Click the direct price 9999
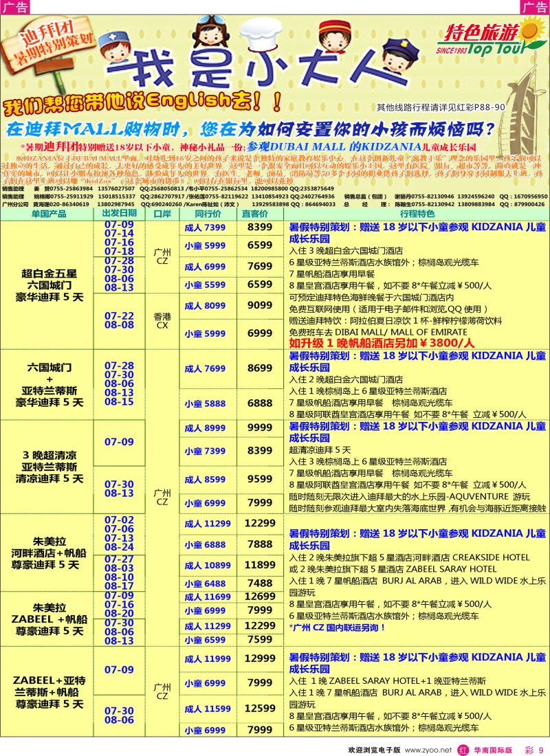The width and height of the screenshot is (550, 756). tap(260, 427)
